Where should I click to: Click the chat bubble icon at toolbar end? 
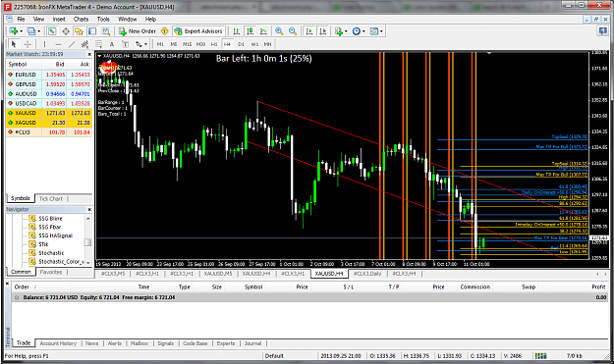(603, 31)
